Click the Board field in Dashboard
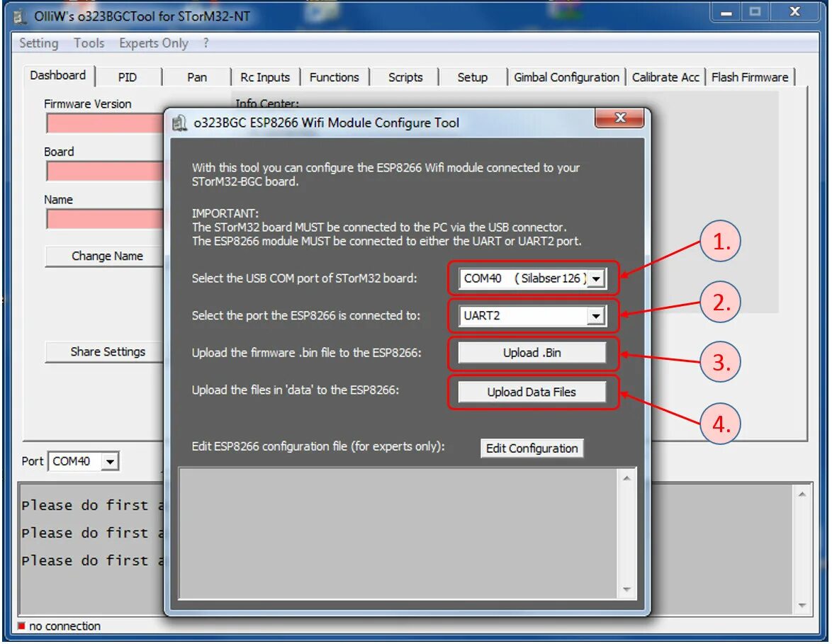 (105, 171)
